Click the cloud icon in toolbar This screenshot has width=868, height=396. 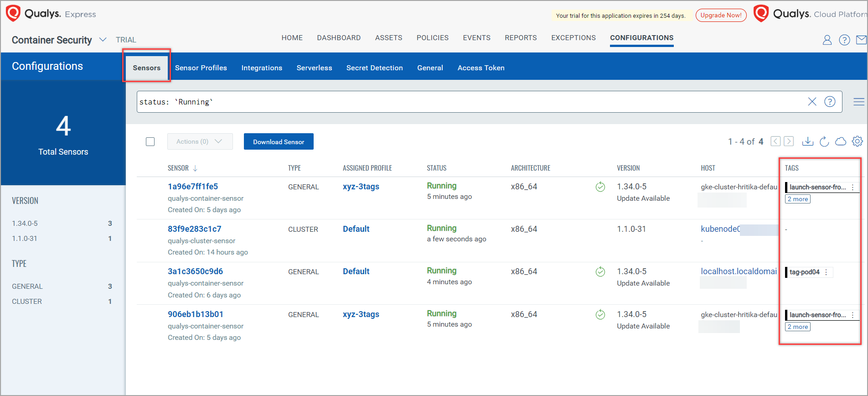coord(841,141)
